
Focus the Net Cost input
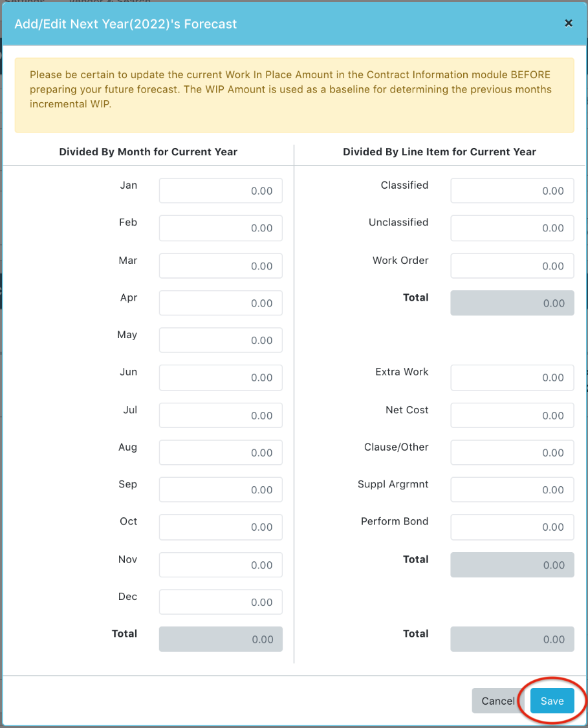coord(512,415)
